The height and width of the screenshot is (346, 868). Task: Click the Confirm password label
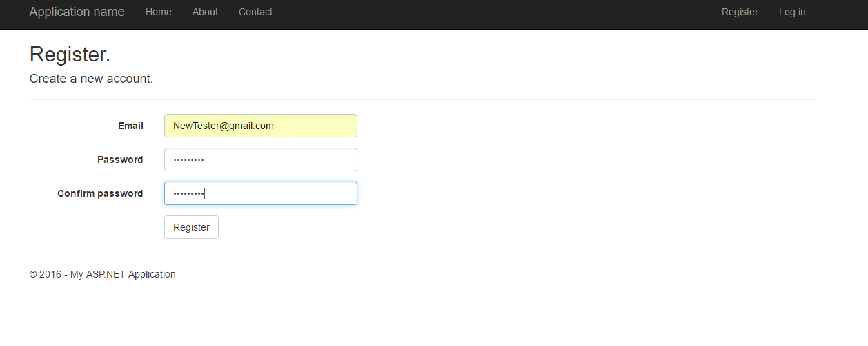point(100,193)
